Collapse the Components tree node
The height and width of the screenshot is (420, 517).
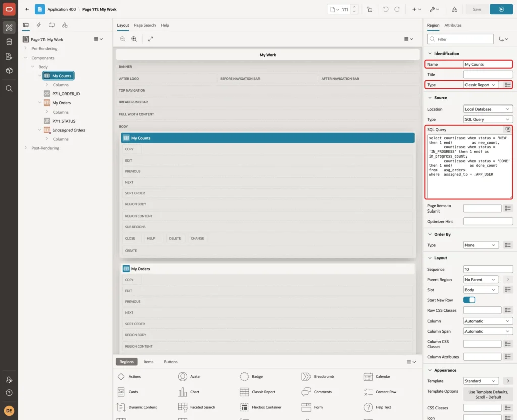26,58
